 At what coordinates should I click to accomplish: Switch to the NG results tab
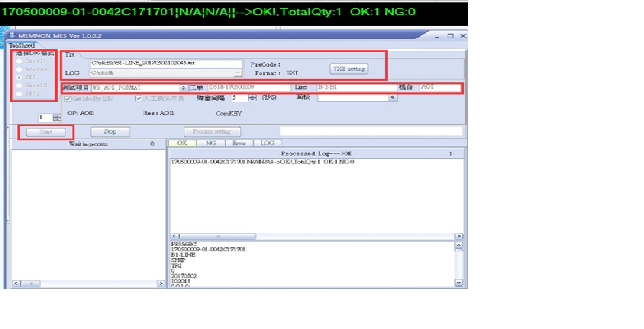[211, 143]
